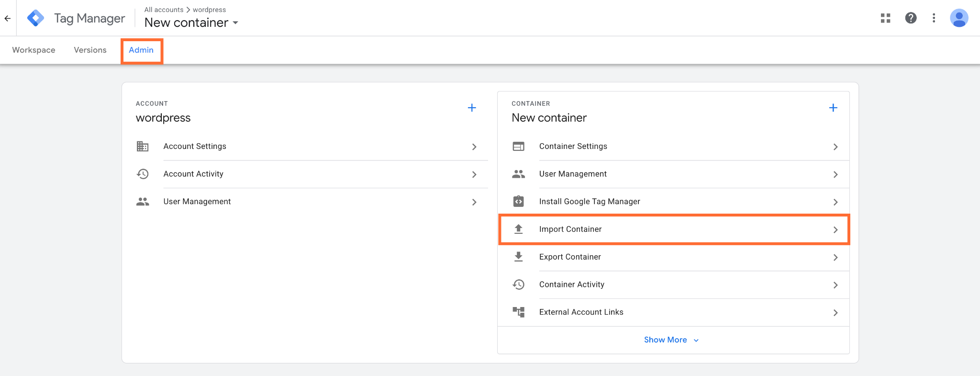Click the Container Settings window icon

[518, 147]
